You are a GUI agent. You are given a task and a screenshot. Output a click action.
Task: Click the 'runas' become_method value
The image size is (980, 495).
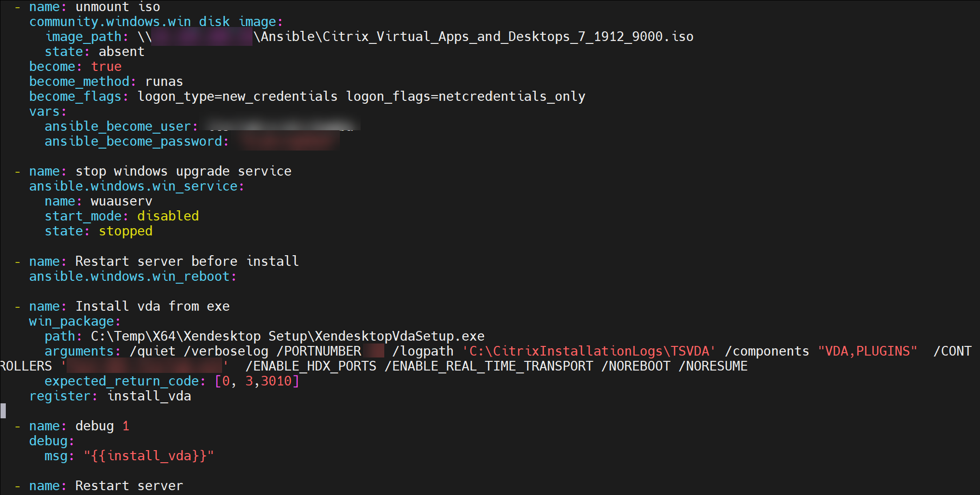[164, 82]
